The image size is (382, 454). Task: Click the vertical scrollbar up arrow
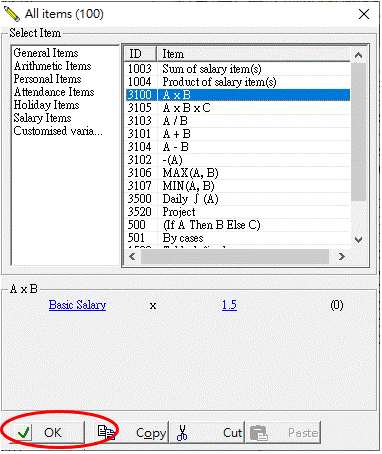(358, 55)
